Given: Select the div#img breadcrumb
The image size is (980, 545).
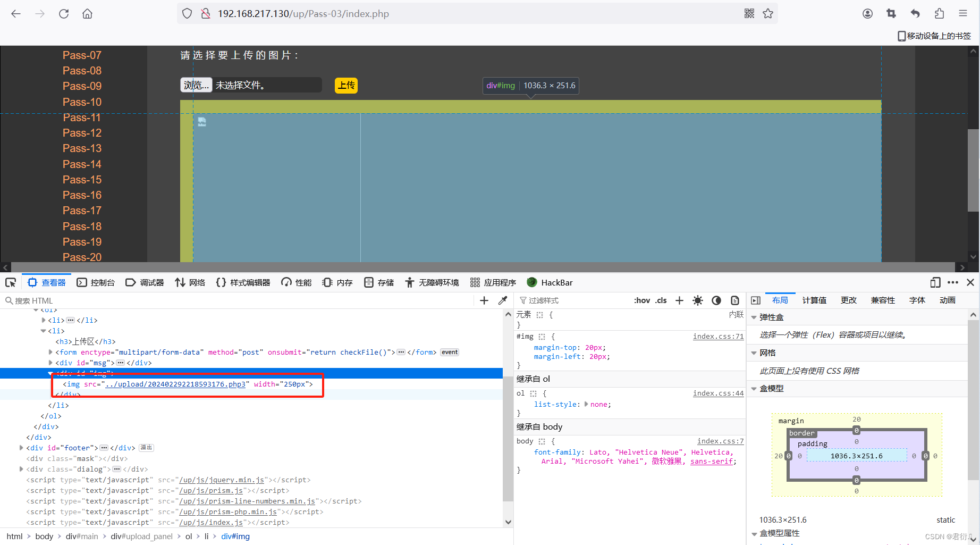Looking at the screenshot, I should coord(235,536).
